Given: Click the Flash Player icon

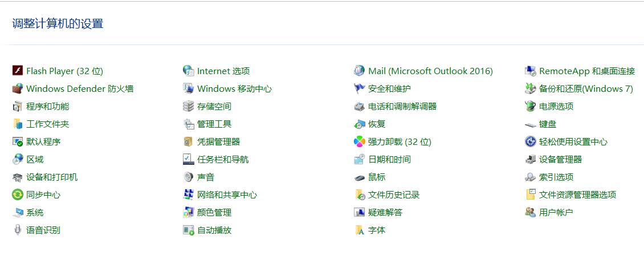Looking at the screenshot, I should (17, 71).
